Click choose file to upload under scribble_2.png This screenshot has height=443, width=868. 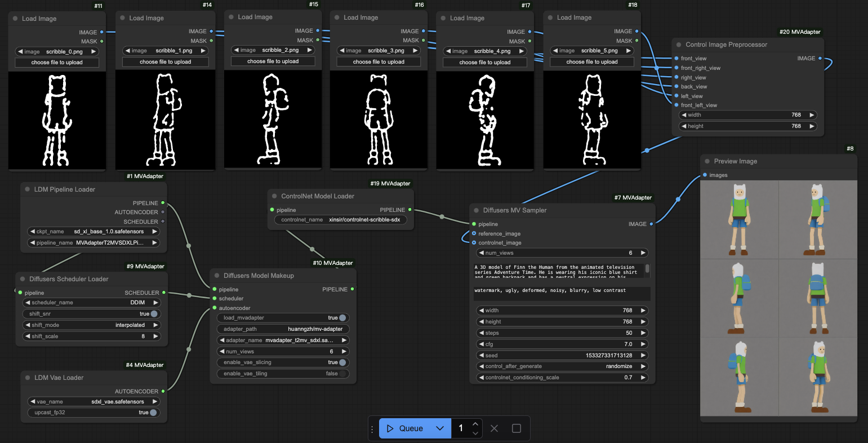click(x=273, y=61)
